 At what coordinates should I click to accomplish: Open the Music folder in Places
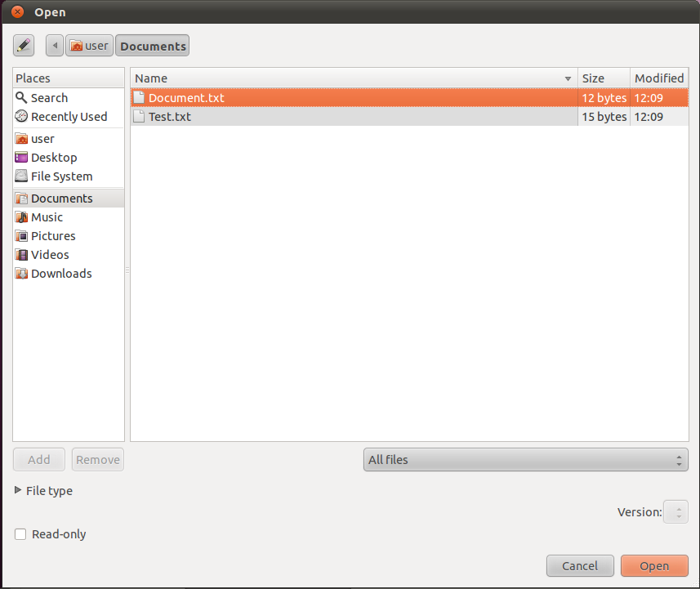click(47, 217)
